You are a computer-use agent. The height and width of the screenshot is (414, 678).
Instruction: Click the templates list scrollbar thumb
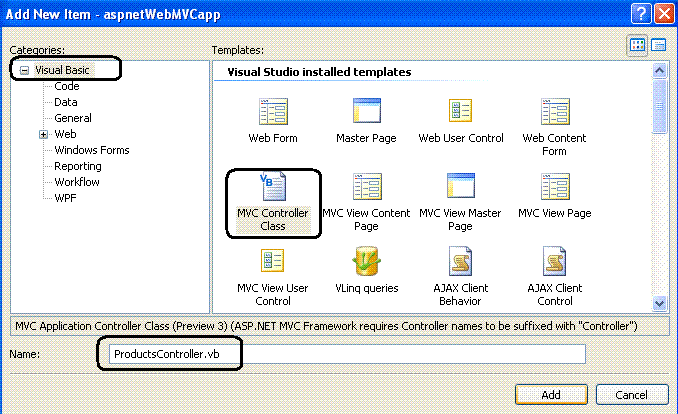[659, 106]
